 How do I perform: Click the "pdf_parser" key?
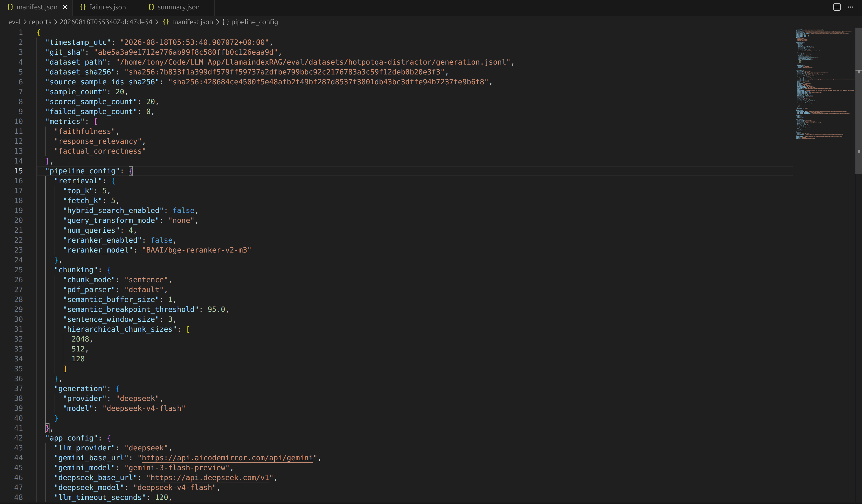(89, 290)
